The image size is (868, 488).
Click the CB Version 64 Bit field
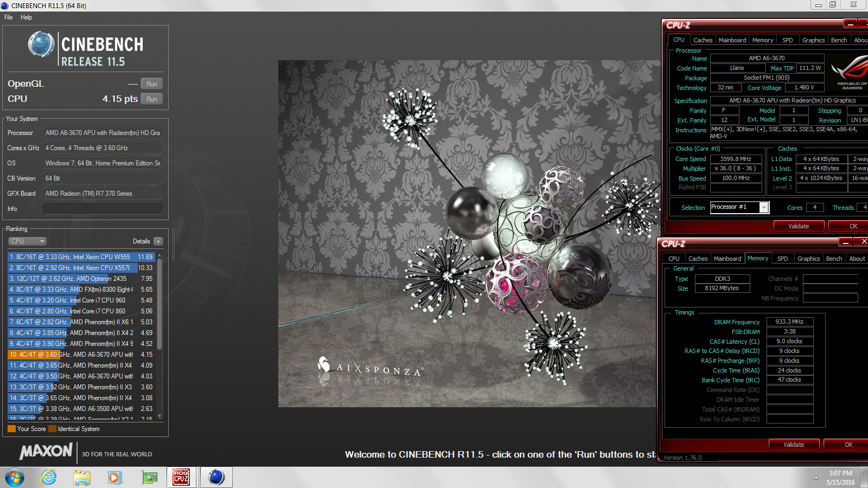coord(103,178)
